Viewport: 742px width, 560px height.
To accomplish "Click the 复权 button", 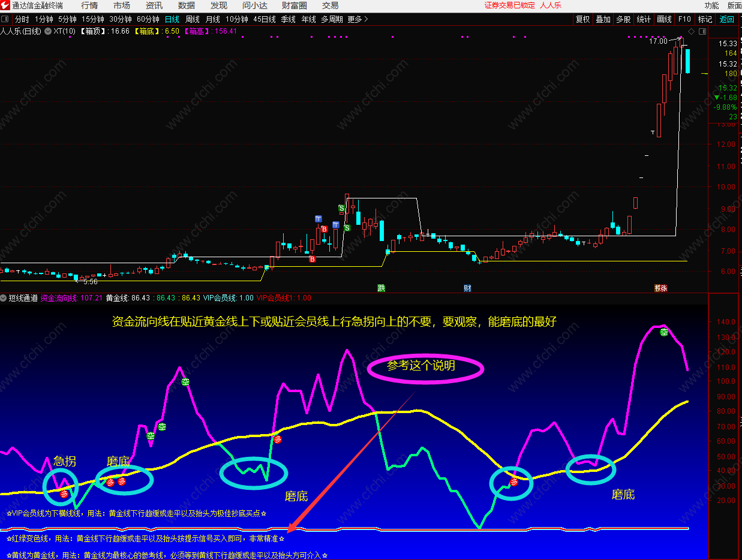I will tap(582, 19).
